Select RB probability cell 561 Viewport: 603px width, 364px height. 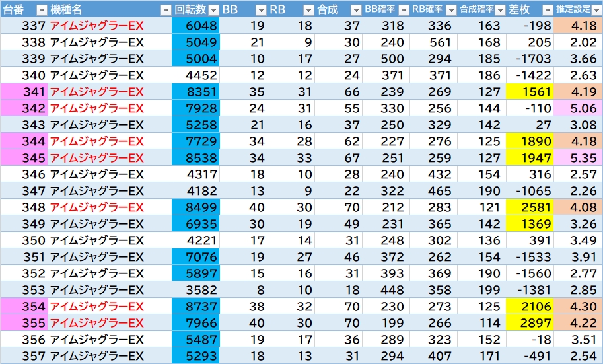click(x=434, y=42)
